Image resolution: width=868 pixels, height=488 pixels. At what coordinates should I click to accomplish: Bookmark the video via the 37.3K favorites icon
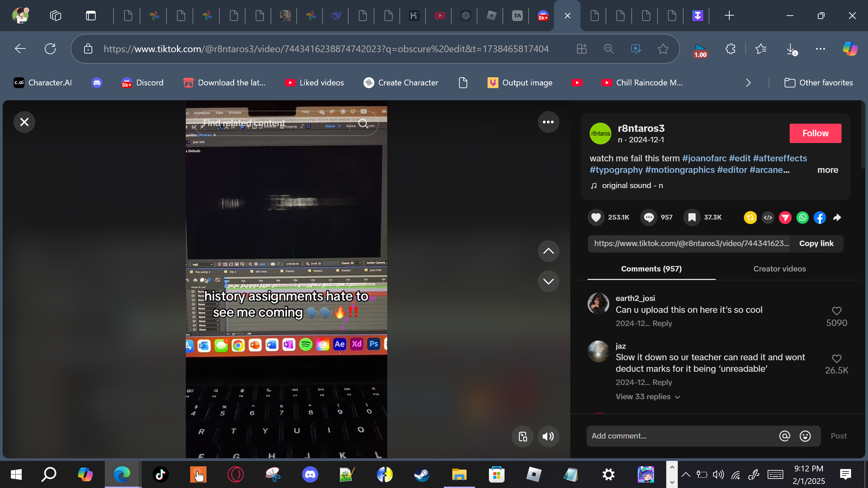coord(692,217)
